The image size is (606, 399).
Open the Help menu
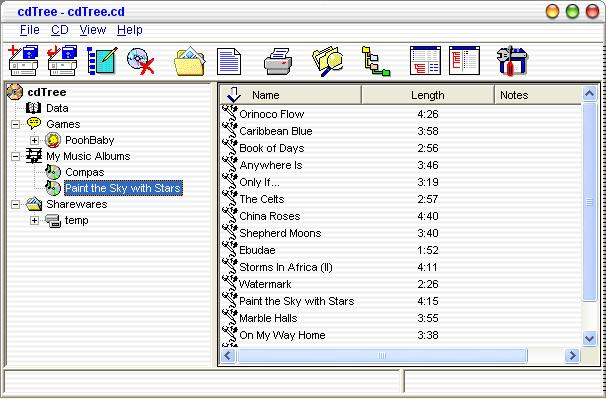coord(130,30)
